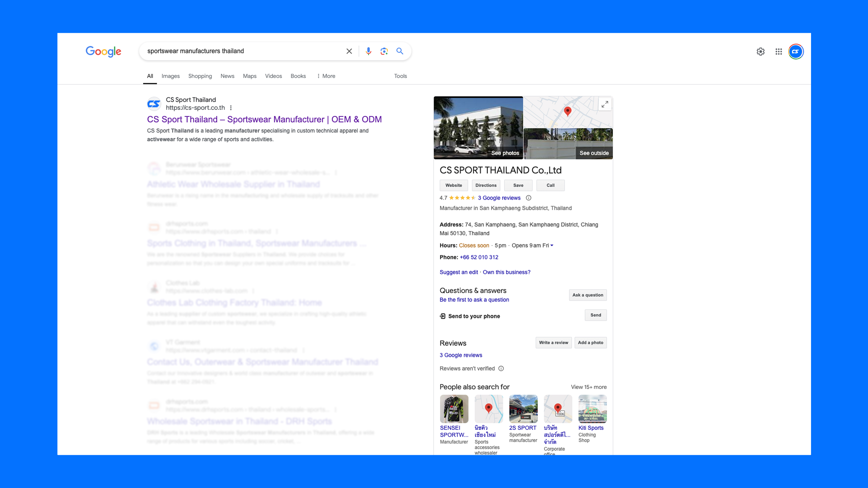Start voice search with microphone
The height and width of the screenshot is (488, 868).
pos(368,51)
